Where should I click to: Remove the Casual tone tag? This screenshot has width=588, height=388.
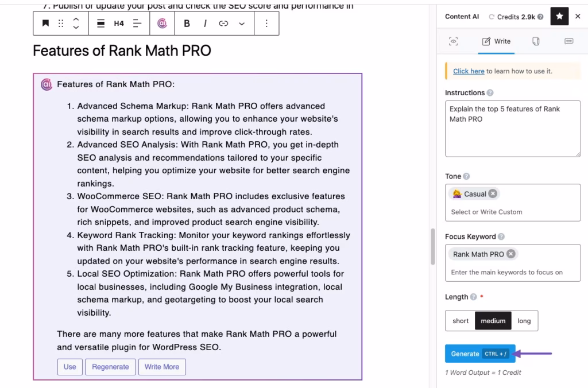[x=493, y=193]
